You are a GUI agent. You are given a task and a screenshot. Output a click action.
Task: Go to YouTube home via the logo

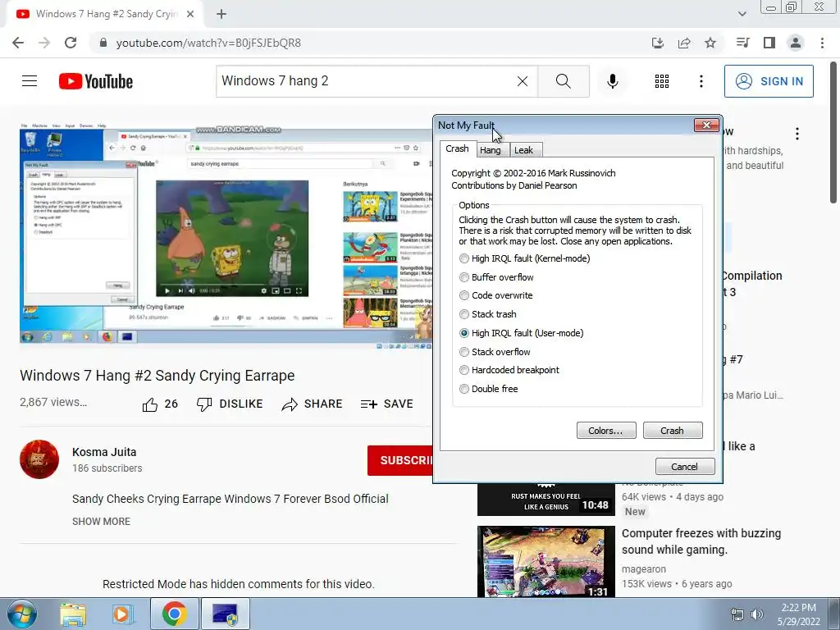point(96,81)
